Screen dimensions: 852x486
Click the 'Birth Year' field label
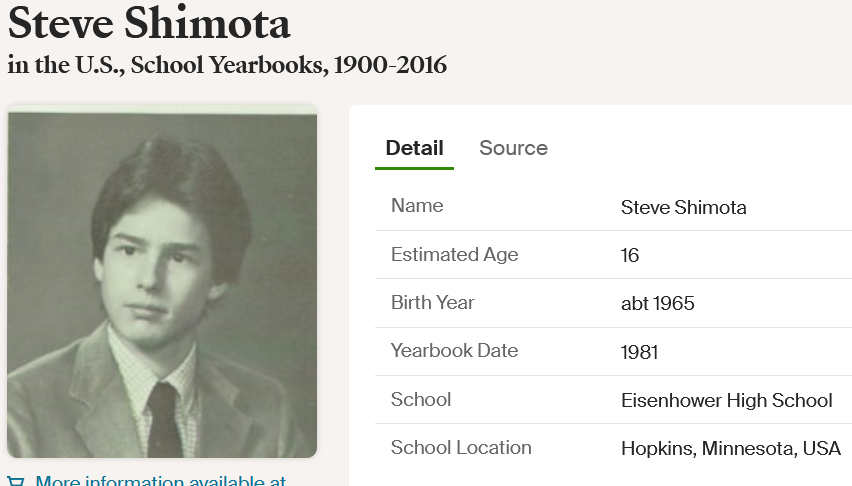432,303
